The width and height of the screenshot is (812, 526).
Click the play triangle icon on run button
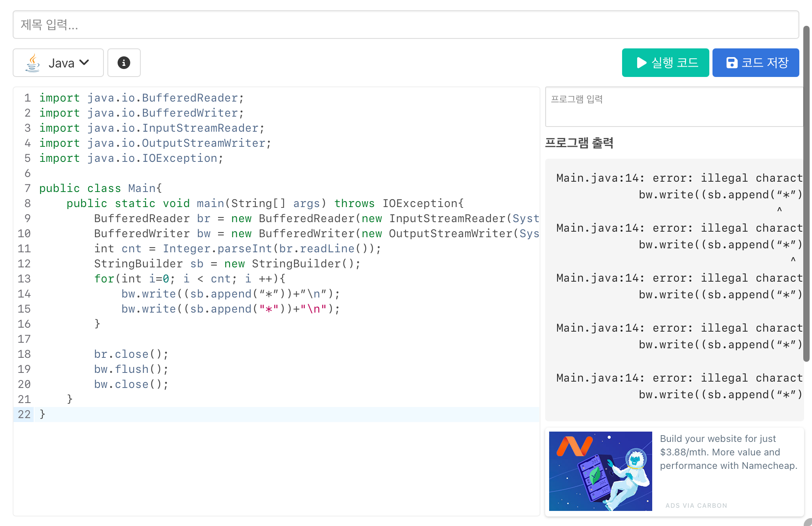pyautogui.click(x=641, y=63)
